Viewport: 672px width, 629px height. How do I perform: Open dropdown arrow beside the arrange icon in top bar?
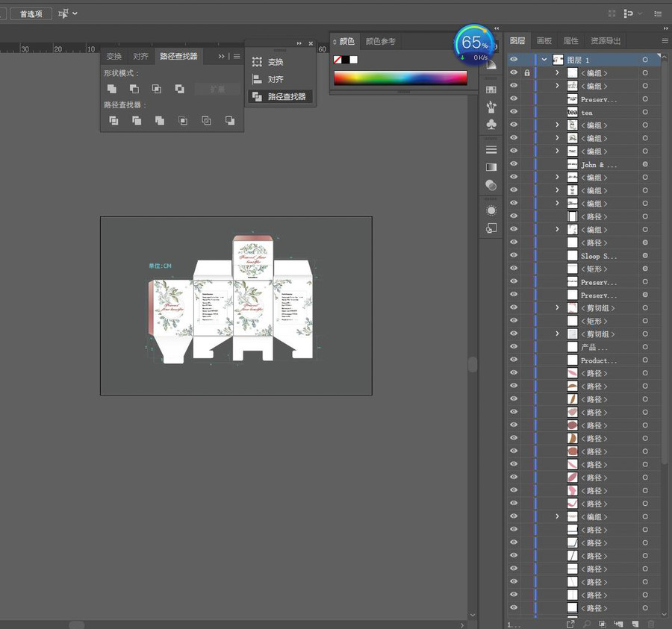pyautogui.click(x=75, y=13)
